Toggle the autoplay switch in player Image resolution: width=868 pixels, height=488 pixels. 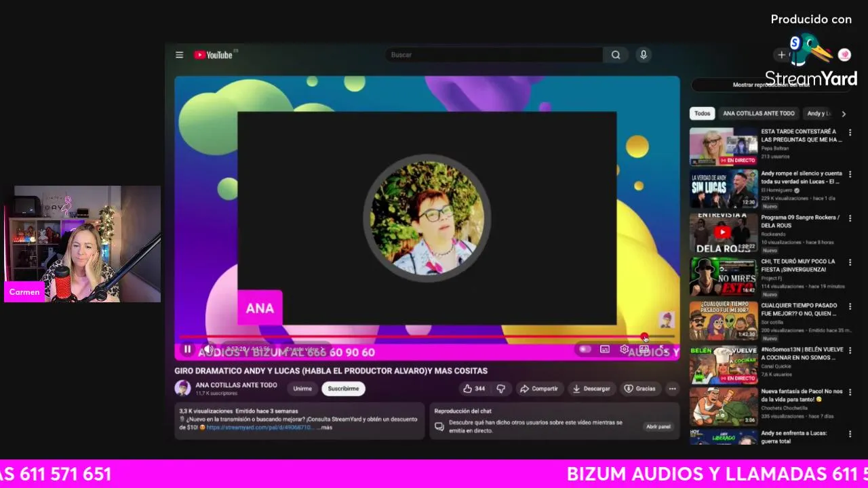point(585,349)
